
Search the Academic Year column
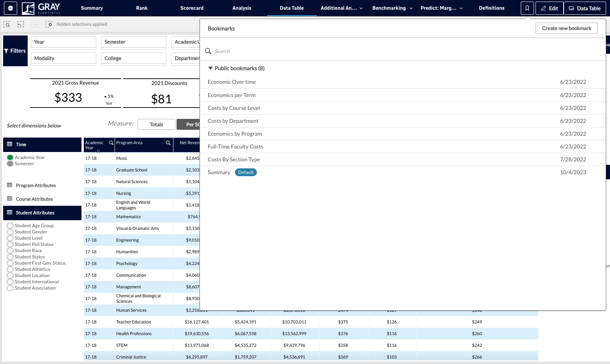pos(111,143)
